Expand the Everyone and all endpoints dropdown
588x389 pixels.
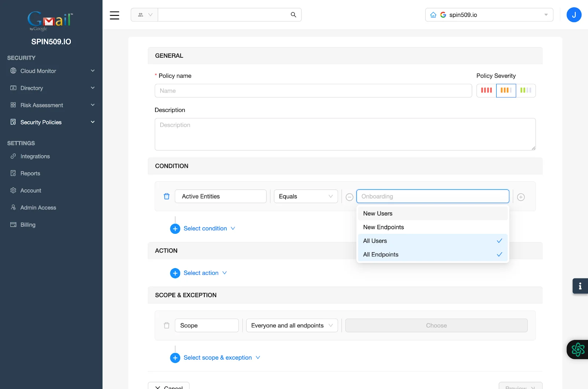[291, 325]
